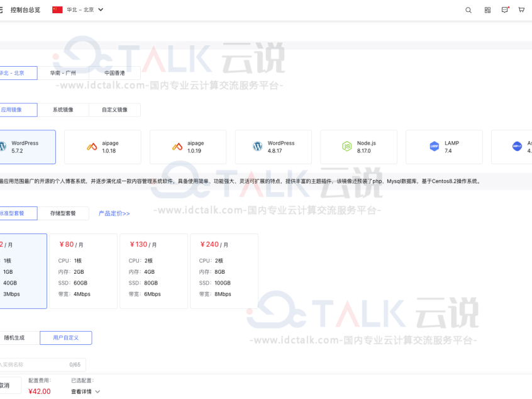Switch to the 系统镜像 tab

pos(63,110)
